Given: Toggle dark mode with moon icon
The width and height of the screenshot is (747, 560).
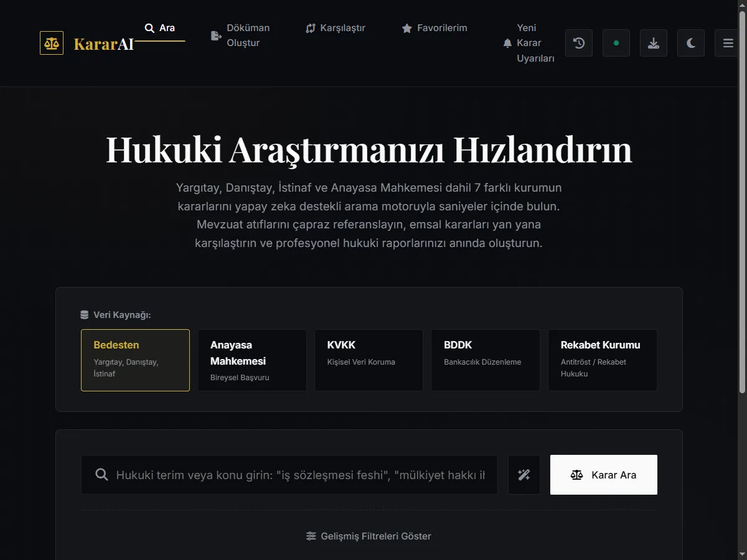Looking at the screenshot, I should tap(691, 43).
